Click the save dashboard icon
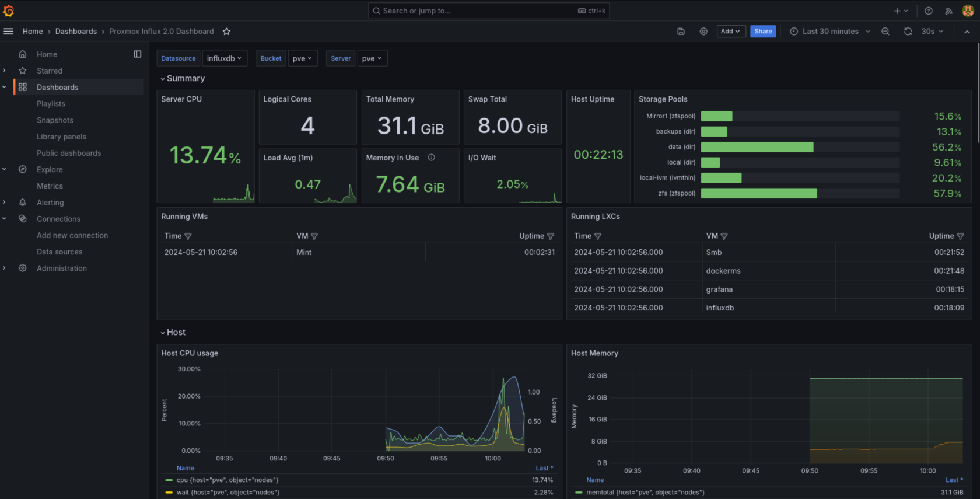This screenshot has height=499, width=980. click(681, 32)
